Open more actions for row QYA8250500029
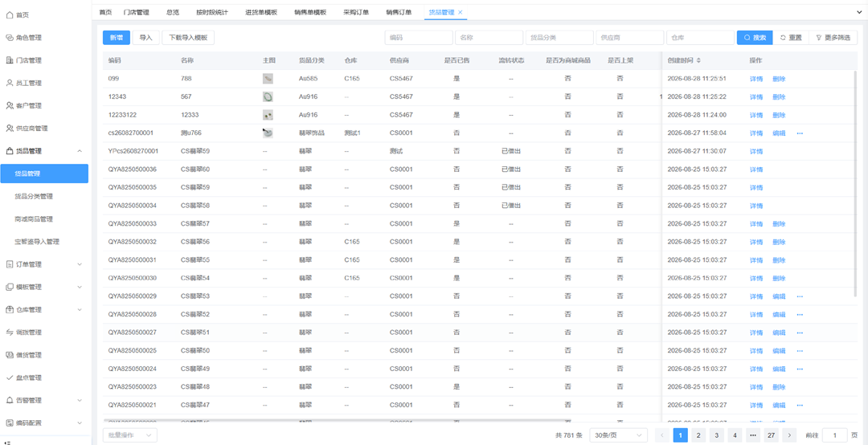Image resolution: width=868 pixels, height=445 pixels. [x=800, y=296]
